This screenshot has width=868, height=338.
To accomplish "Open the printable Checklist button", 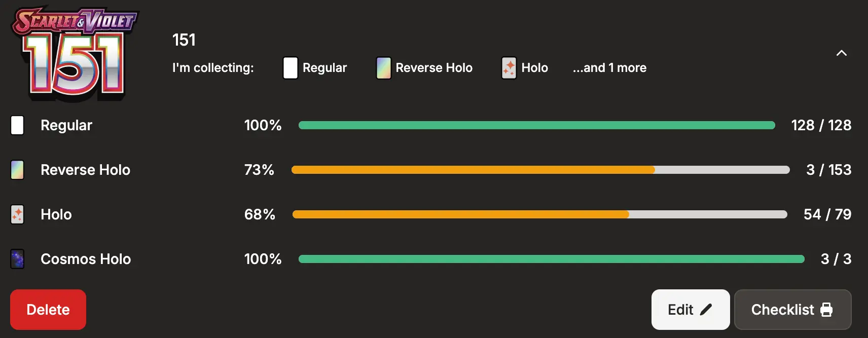I will pyautogui.click(x=793, y=310).
